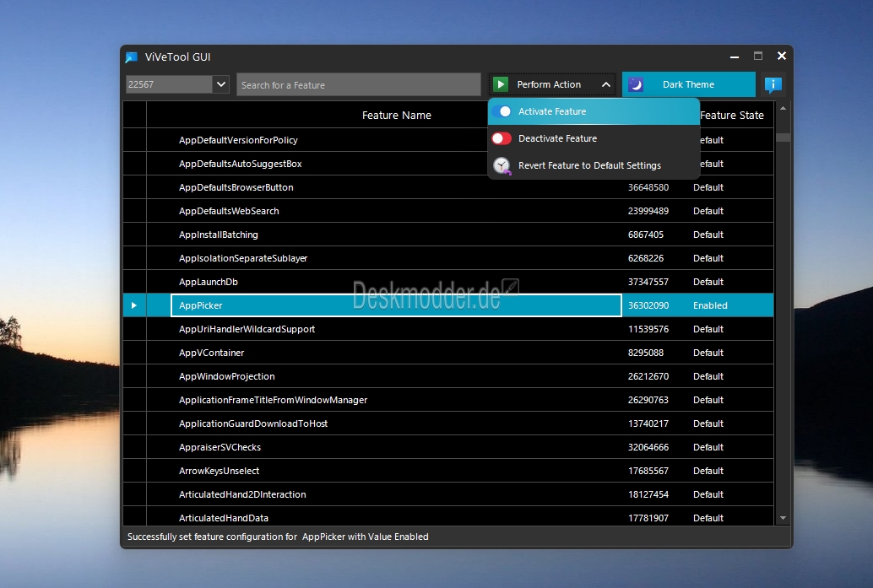Click the status bar success message

278,537
